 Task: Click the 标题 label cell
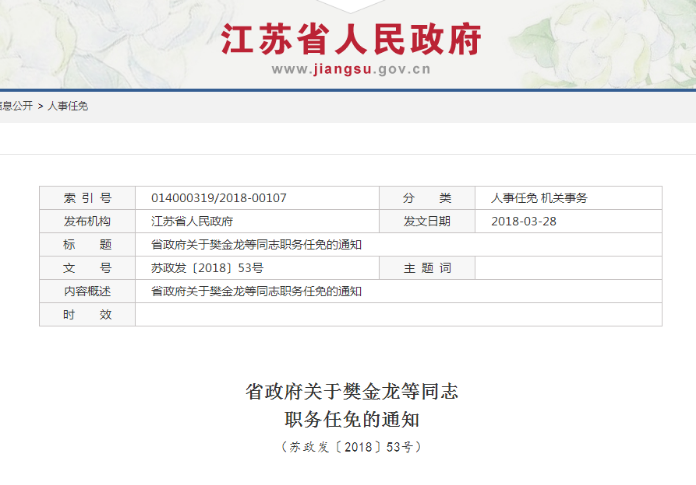coord(87,244)
